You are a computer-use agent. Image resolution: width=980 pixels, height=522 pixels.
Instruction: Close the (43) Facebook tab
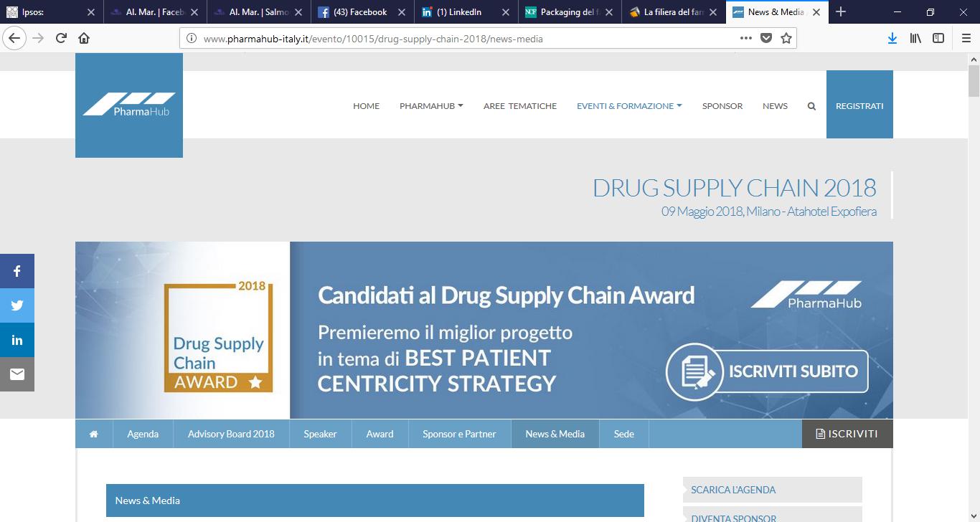click(x=402, y=12)
